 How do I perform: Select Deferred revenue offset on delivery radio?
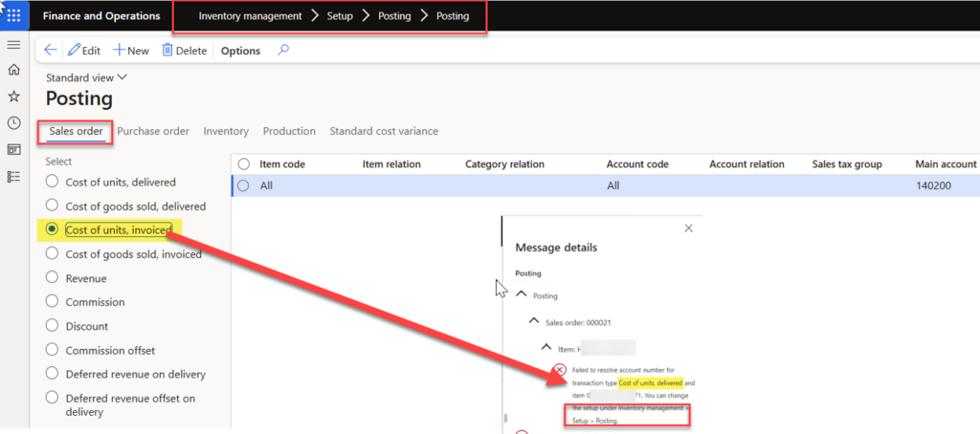click(x=53, y=398)
